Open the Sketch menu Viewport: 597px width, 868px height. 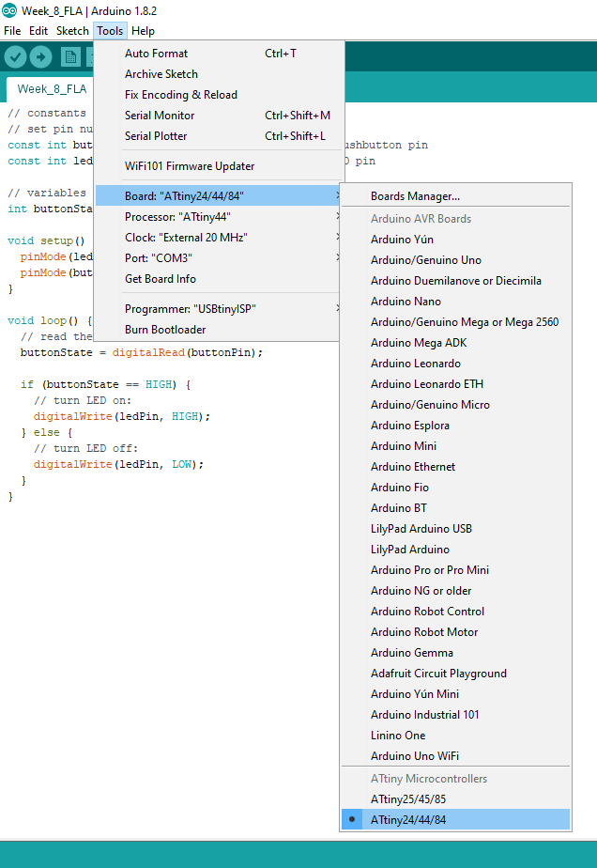click(x=72, y=31)
